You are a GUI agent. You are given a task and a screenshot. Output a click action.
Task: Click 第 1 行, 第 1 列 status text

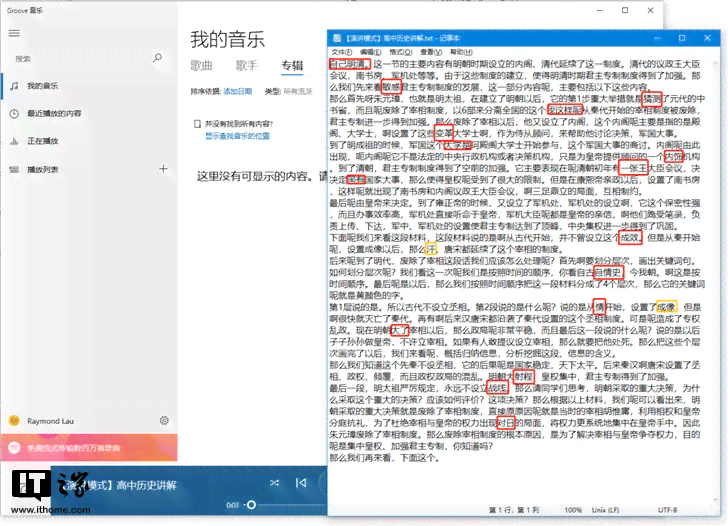[x=514, y=510]
